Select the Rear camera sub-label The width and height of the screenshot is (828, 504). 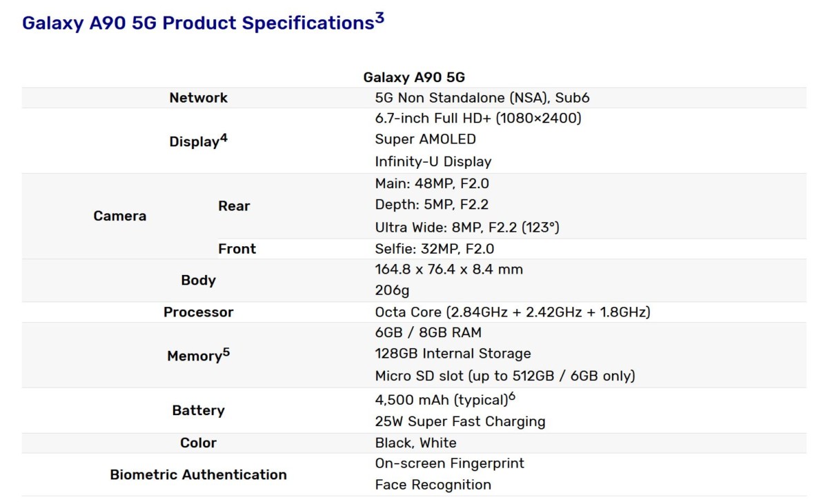point(234,205)
